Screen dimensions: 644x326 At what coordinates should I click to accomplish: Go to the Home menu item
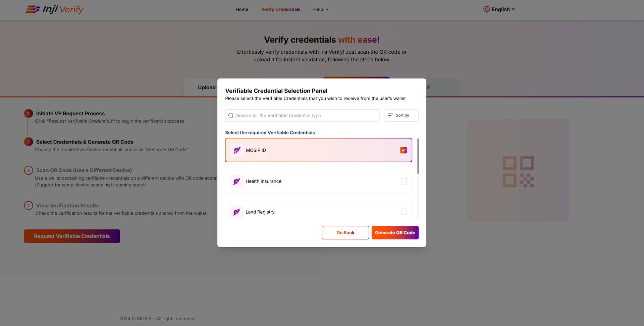click(x=242, y=9)
